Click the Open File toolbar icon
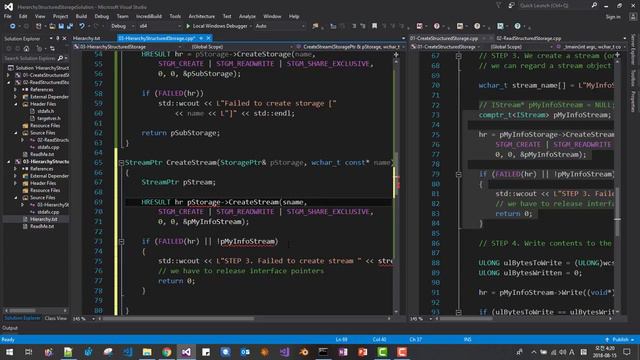640x360 pixels. (x=52, y=26)
